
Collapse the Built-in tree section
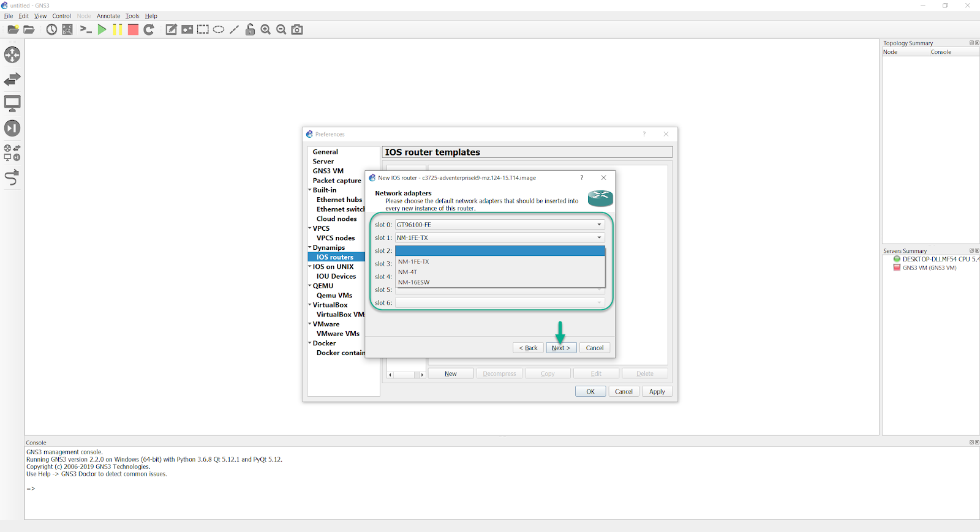point(310,190)
